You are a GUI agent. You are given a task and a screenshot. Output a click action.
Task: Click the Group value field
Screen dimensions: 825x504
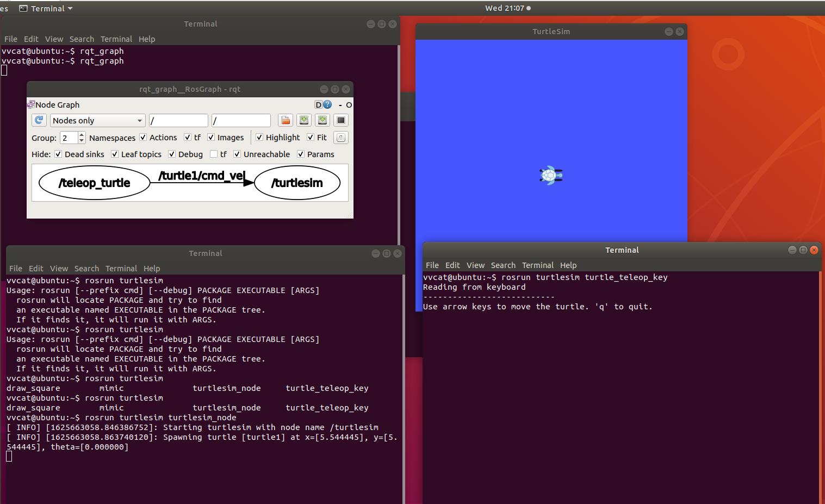tap(69, 138)
